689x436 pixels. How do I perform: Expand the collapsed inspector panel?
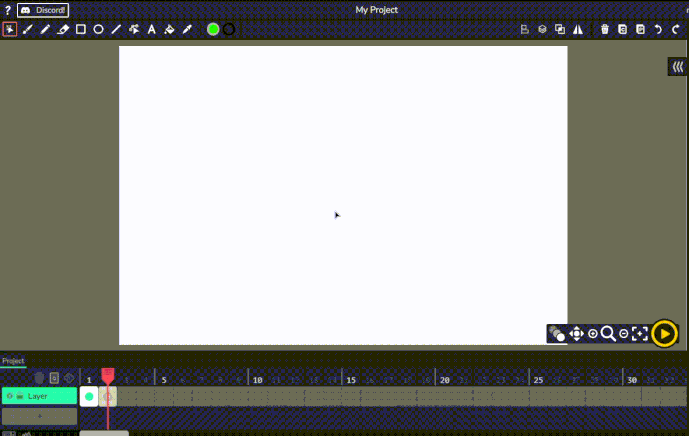678,67
